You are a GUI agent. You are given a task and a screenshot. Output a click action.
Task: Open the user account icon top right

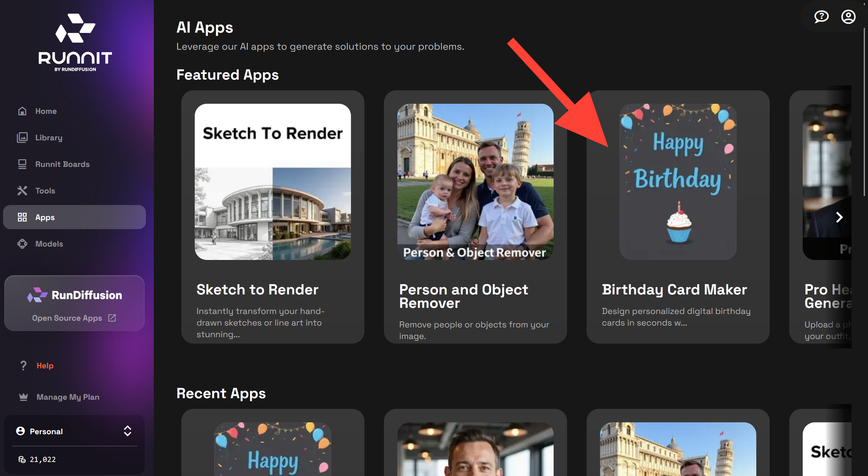click(848, 17)
